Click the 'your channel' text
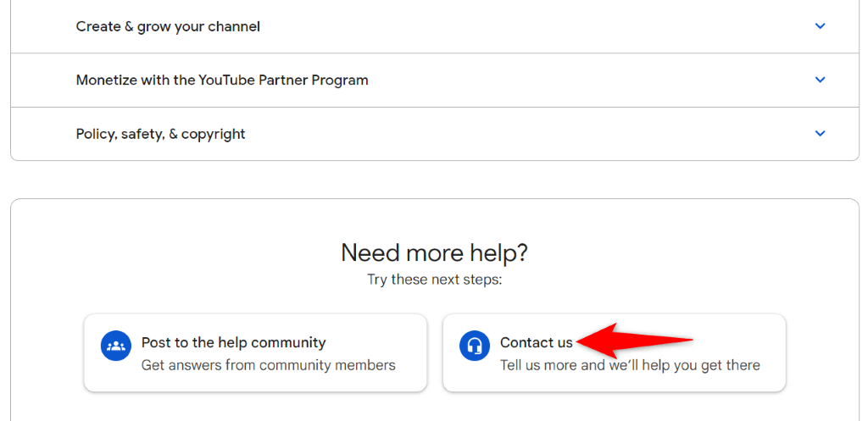Screen dimensions: 868x421 (215, 26)
